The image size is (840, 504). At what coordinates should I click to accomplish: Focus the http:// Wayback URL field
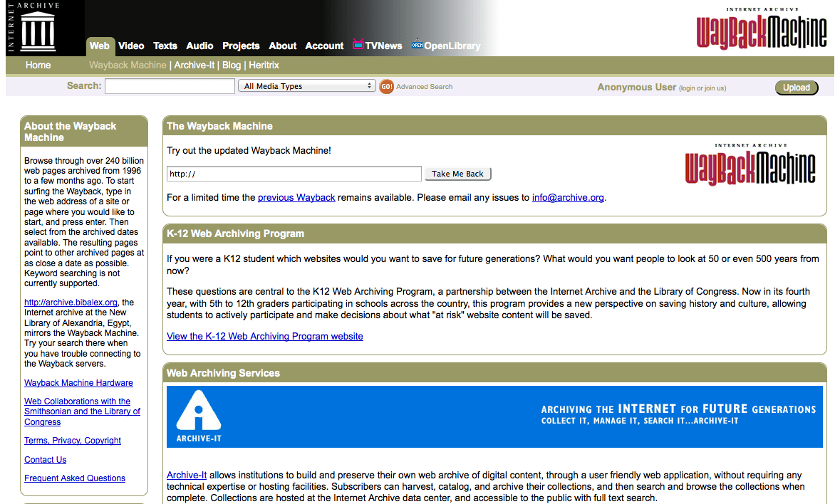[294, 174]
